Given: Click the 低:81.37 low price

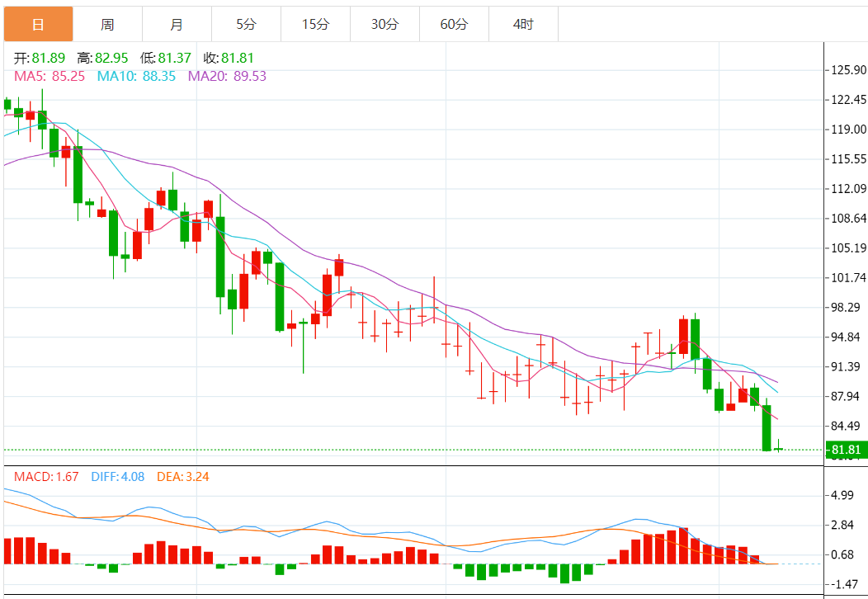Looking at the screenshot, I should pos(166,58).
